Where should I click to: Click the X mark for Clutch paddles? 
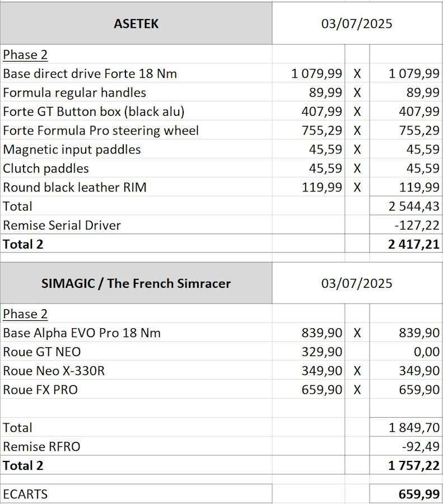pos(357,169)
